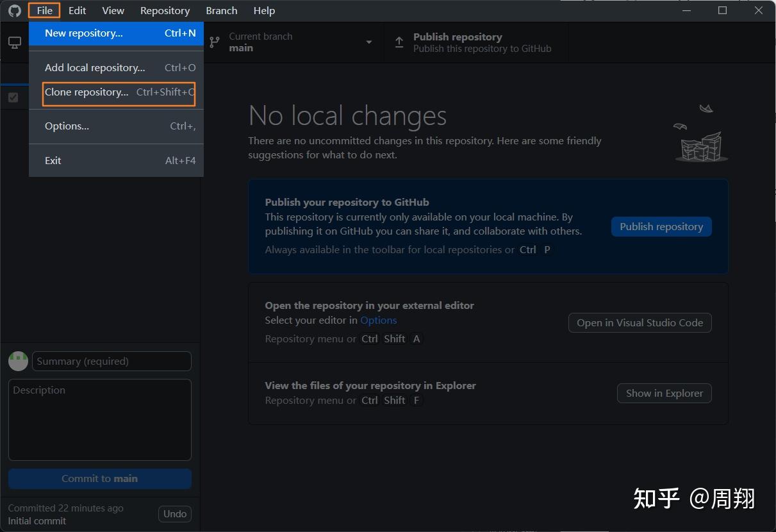Viewport: 776px width, 532px height.
Task: Toggle the select-all changed files checkbox
Action: [13, 97]
